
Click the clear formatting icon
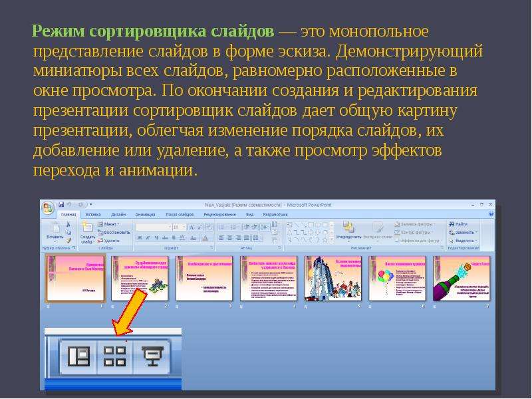point(209,227)
